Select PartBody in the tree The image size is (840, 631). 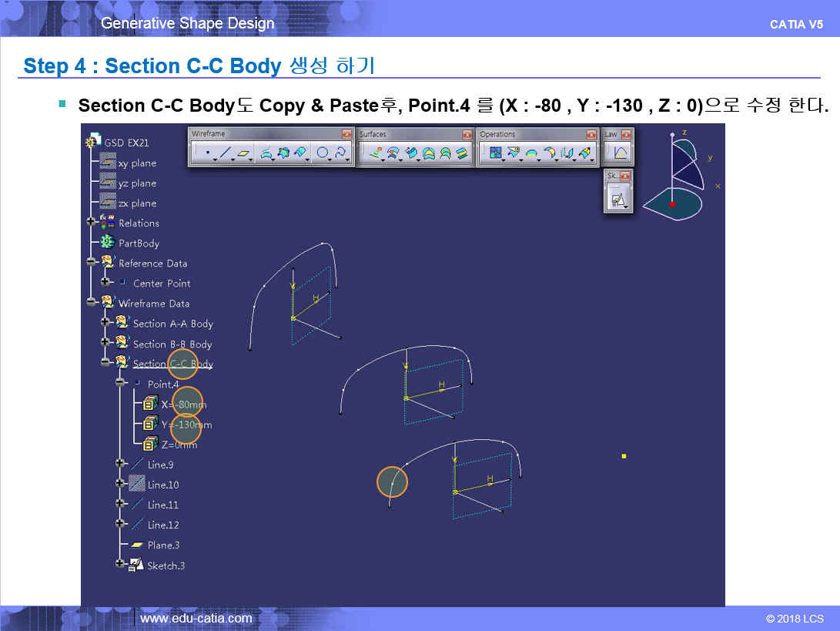(x=139, y=243)
